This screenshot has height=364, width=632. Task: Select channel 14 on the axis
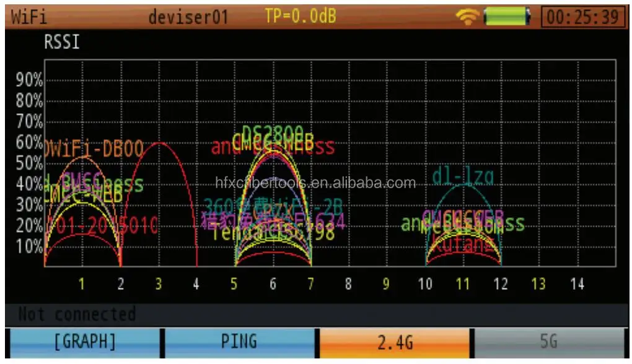(577, 284)
